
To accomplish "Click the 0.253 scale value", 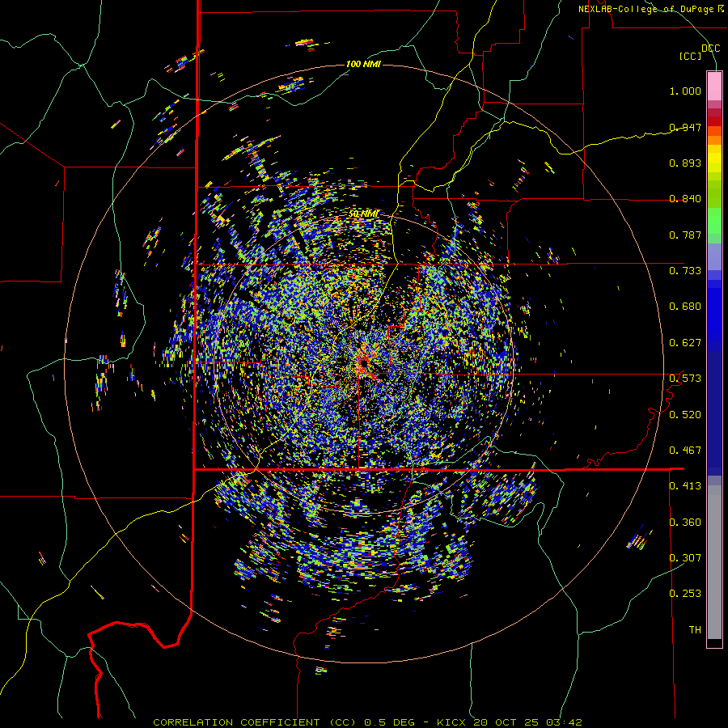I will (685, 594).
